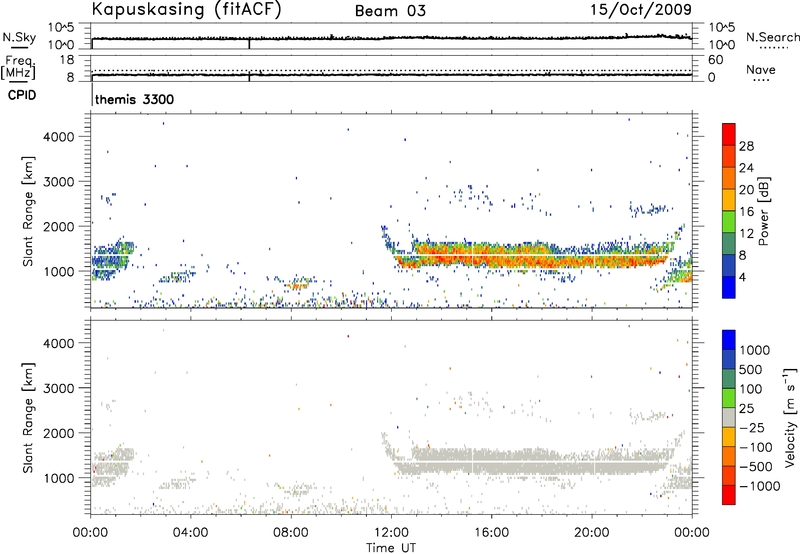Click the '4' power scale value

click(x=743, y=278)
